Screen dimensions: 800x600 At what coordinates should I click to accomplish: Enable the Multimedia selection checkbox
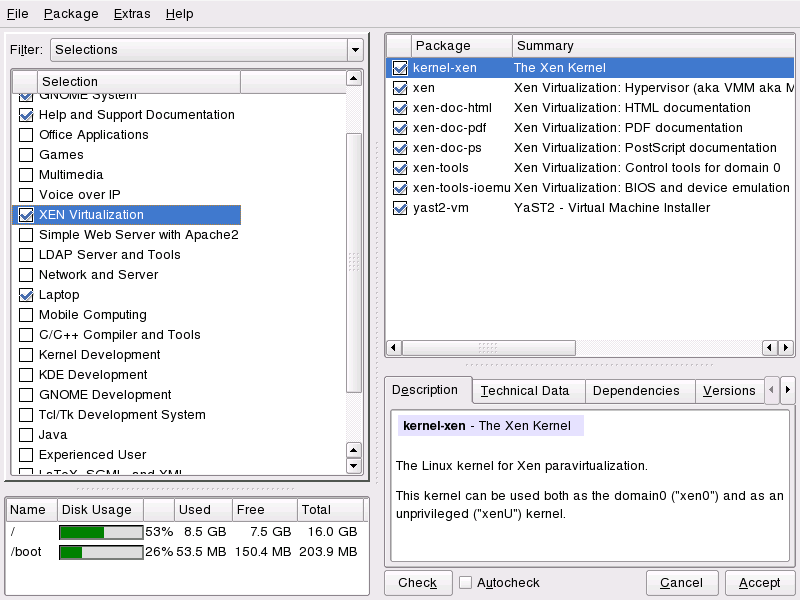pos(26,175)
